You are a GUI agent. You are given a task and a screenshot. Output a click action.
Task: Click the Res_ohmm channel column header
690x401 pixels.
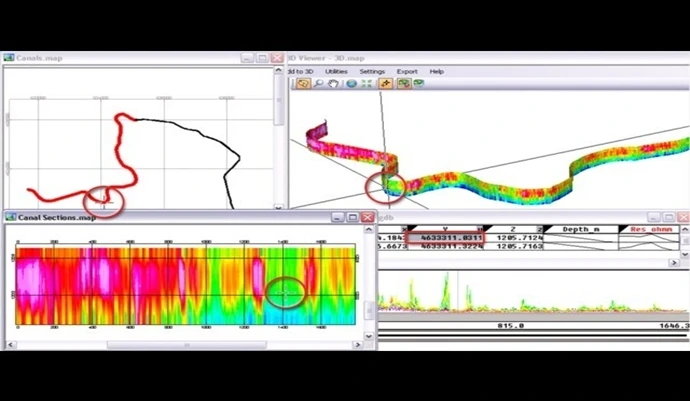652,229
